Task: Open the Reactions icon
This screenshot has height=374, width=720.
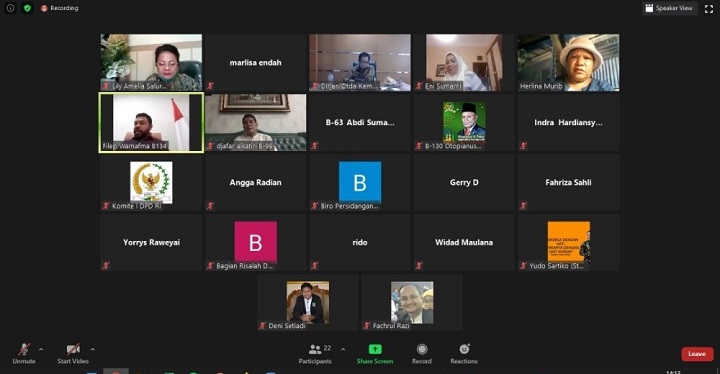Action: tap(464, 349)
